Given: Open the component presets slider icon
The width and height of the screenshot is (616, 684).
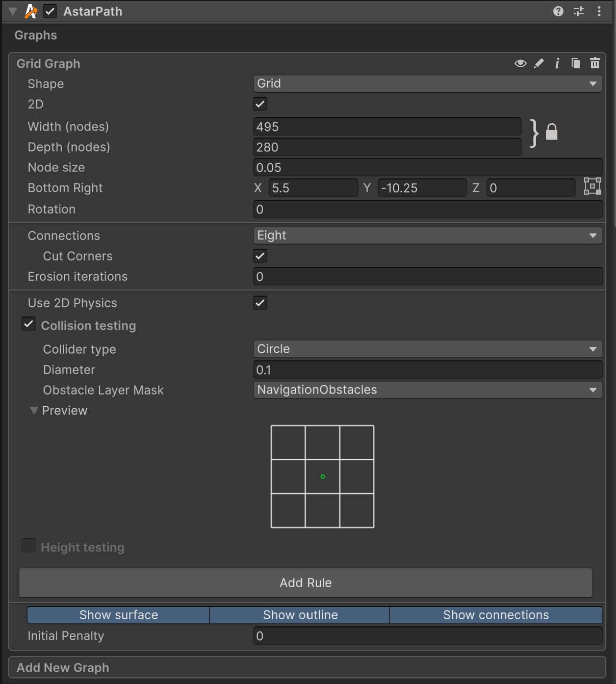Looking at the screenshot, I should pos(579,11).
